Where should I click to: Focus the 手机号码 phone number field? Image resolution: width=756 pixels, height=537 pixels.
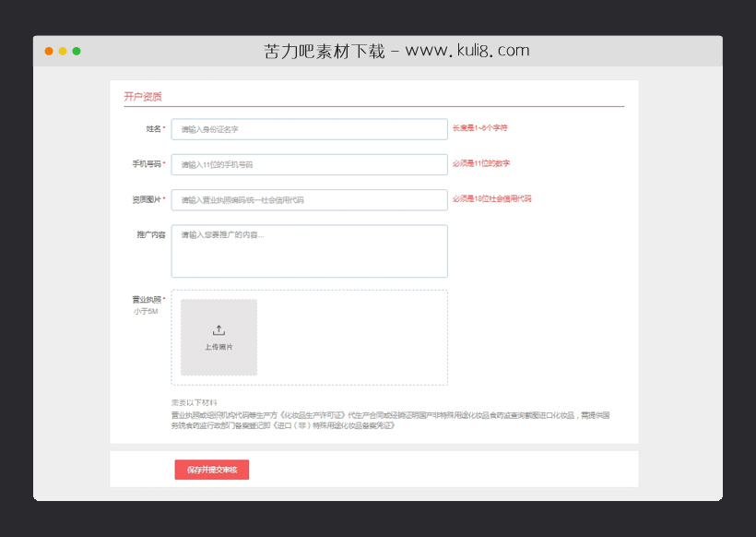309,164
